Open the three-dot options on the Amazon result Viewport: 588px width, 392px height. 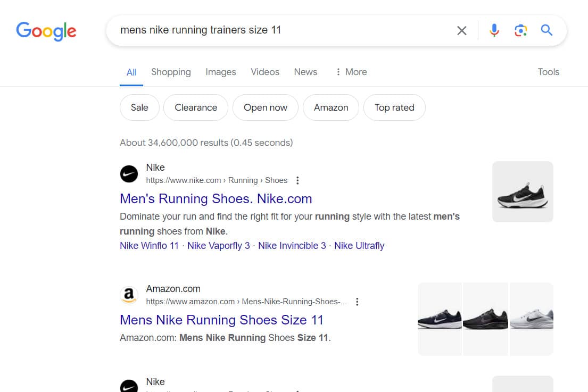pos(357,301)
